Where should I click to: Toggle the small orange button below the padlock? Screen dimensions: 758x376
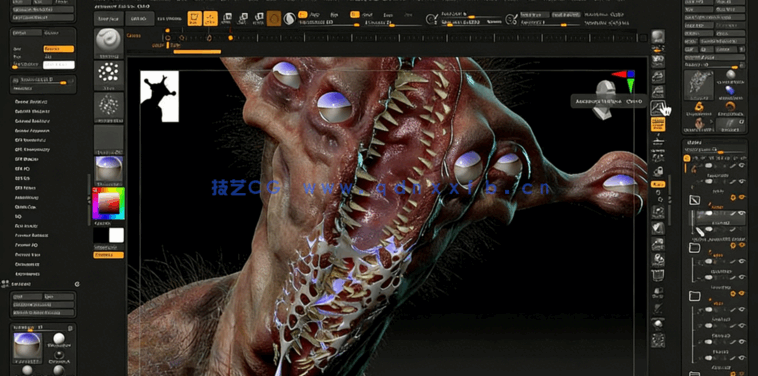[657, 184]
